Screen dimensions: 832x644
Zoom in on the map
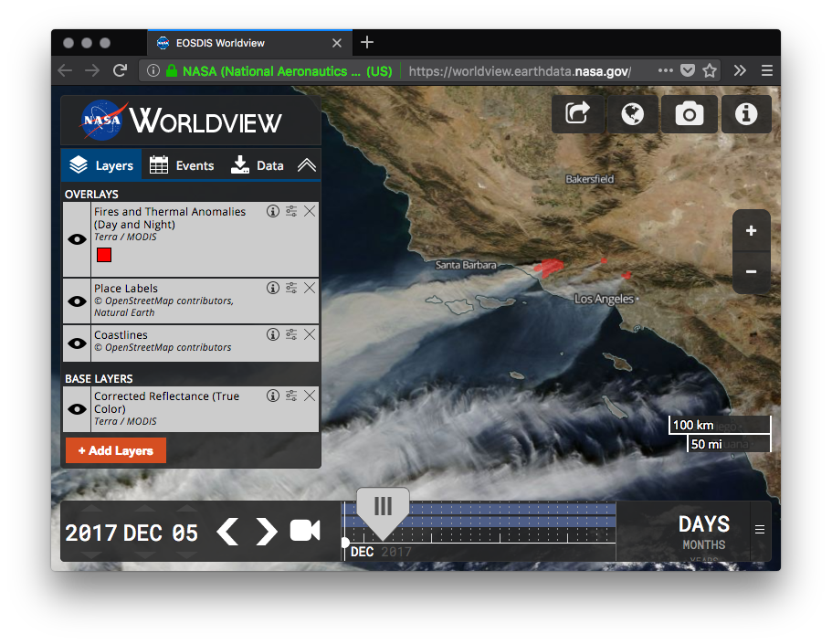751,230
